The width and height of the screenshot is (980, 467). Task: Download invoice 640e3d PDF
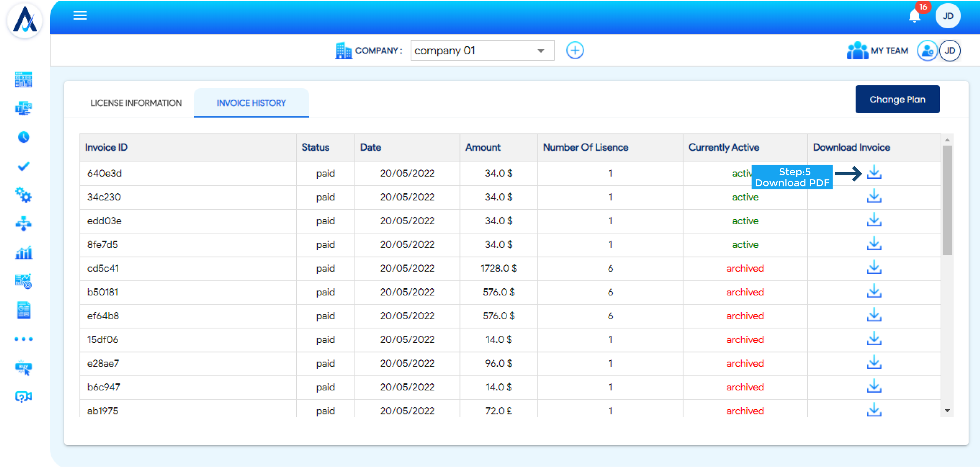[x=874, y=173]
